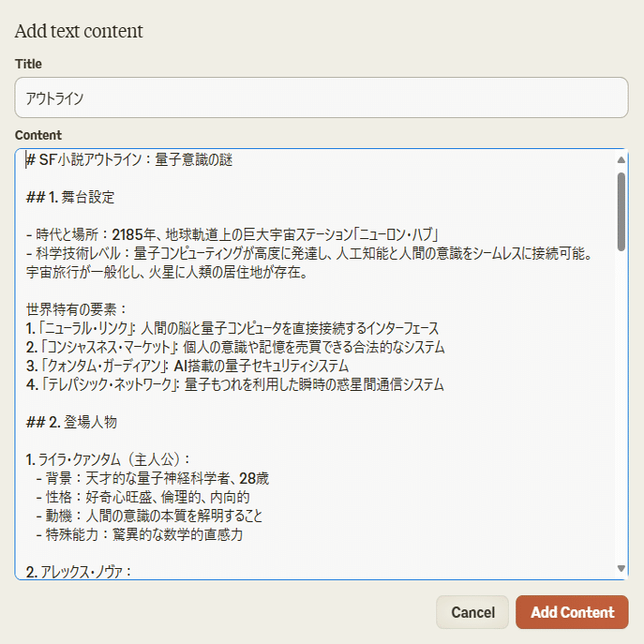644x644 pixels.
Task: Place cursor on the "## 1. 舞台設定" line
Action: click(x=71, y=197)
